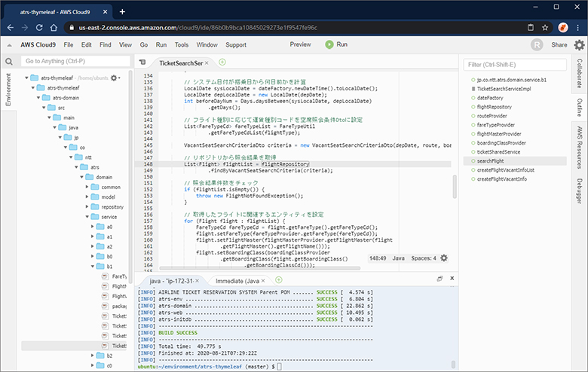Select flightRepository outline entry

pos(494,107)
